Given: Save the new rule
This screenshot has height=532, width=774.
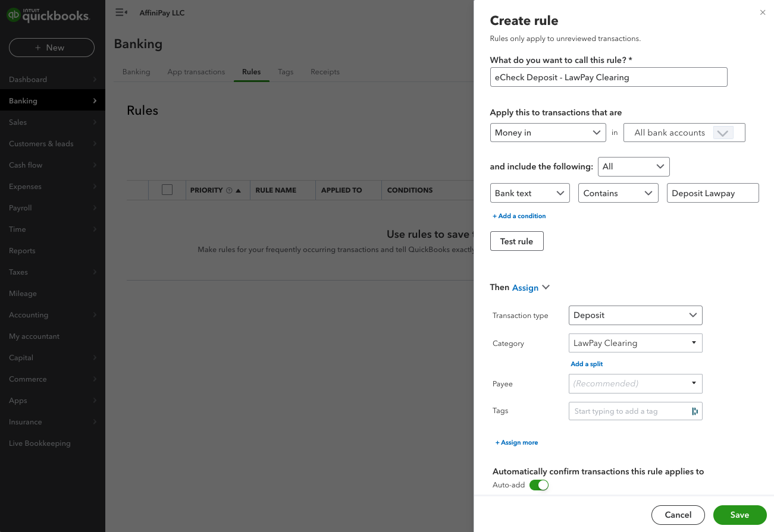Looking at the screenshot, I should (x=739, y=515).
